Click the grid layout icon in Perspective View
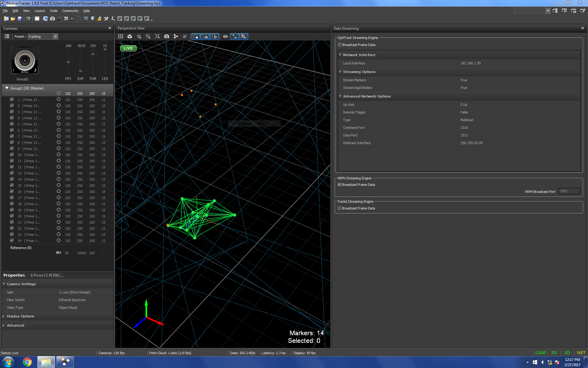The height and width of the screenshot is (368, 588). [x=121, y=36]
